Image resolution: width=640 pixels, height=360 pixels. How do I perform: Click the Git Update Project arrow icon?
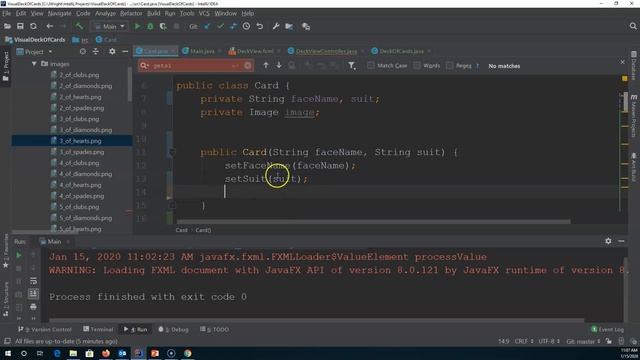[x=207, y=26]
